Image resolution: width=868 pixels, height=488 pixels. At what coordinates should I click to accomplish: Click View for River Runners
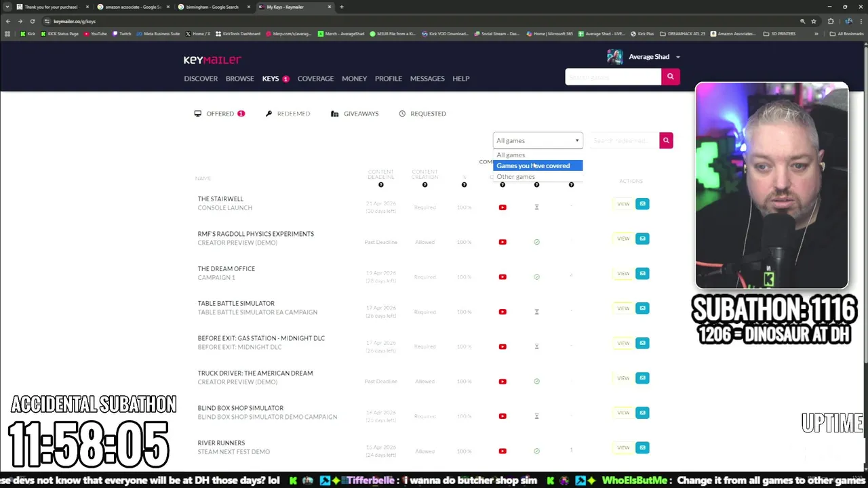pos(623,447)
